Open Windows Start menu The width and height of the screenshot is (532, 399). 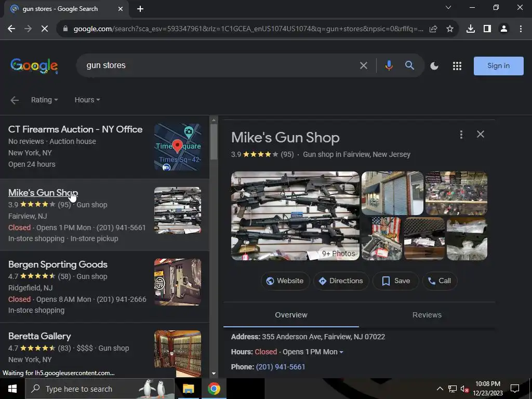tap(12, 389)
